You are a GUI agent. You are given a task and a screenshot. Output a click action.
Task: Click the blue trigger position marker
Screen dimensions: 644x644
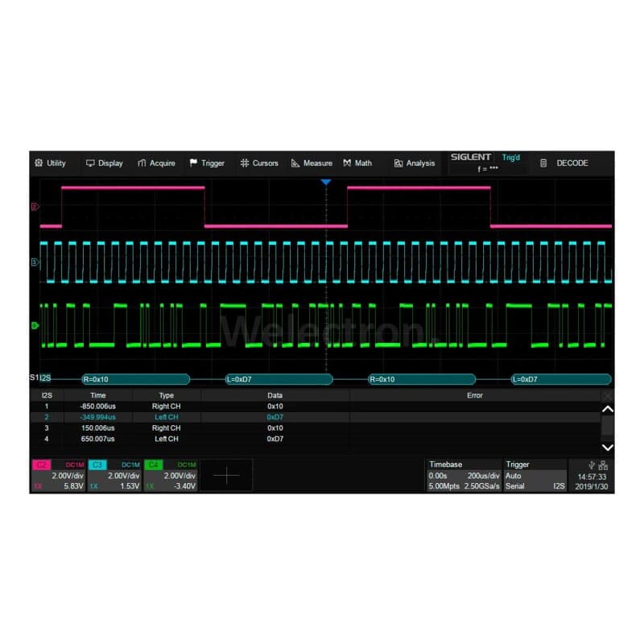(326, 182)
